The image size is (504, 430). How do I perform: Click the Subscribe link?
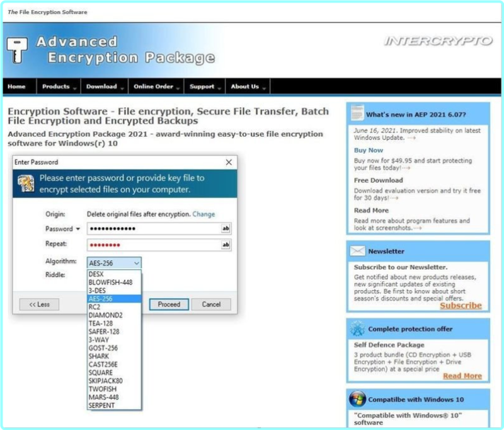[461, 306]
